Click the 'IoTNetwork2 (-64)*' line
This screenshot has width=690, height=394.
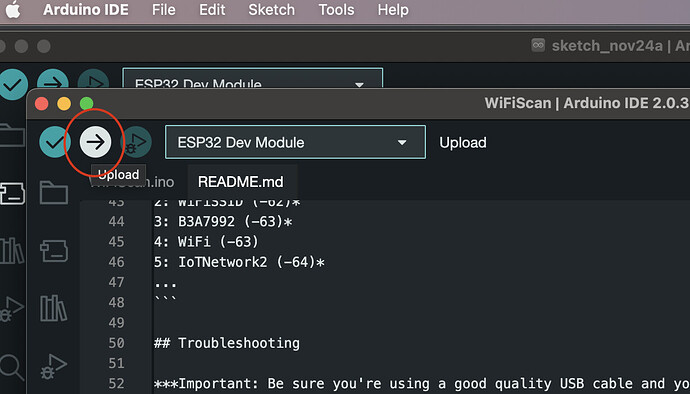click(x=239, y=262)
